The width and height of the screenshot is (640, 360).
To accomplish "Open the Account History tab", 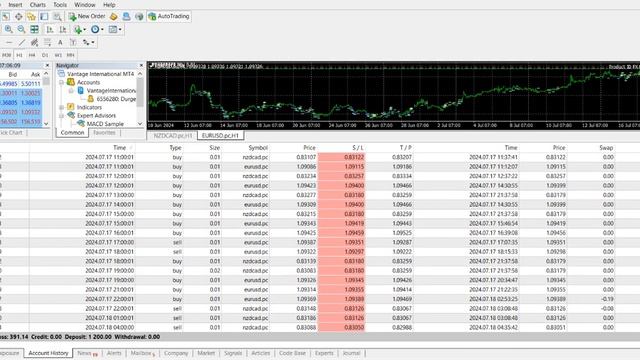I will click(48, 353).
